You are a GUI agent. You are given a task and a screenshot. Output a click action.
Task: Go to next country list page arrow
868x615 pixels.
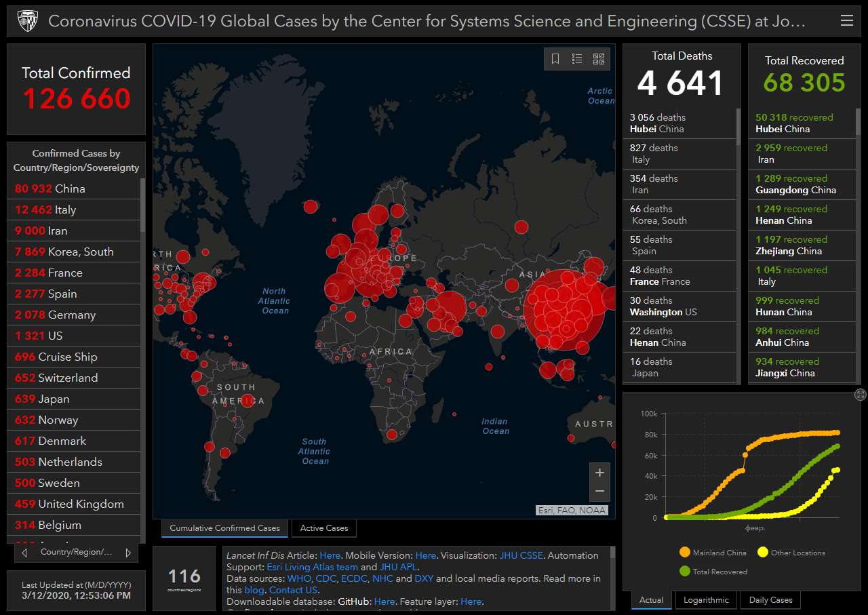point(128,553)
